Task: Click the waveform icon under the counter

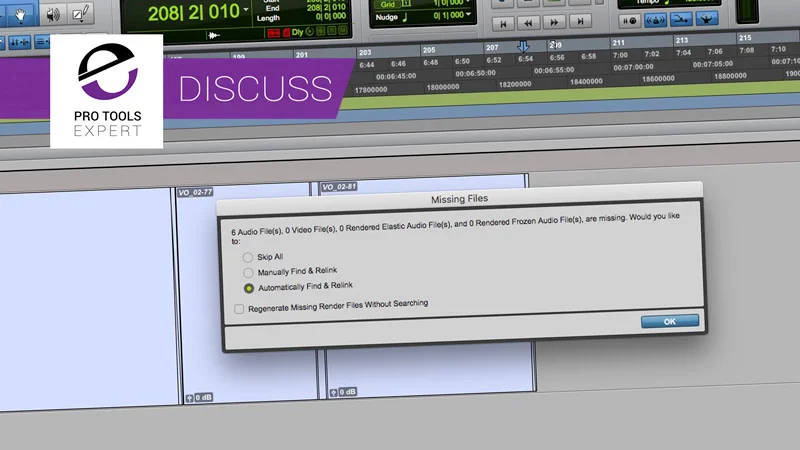Action: coord(214,35)
